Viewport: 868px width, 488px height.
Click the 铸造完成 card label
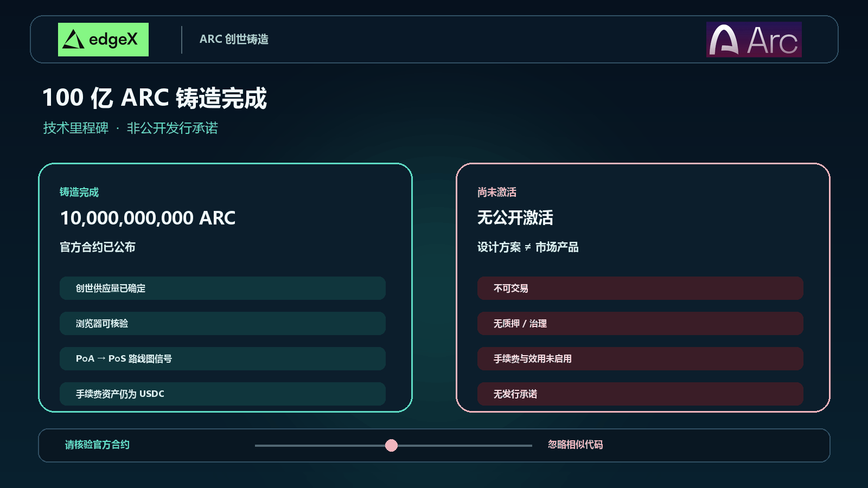coord(79,192)
